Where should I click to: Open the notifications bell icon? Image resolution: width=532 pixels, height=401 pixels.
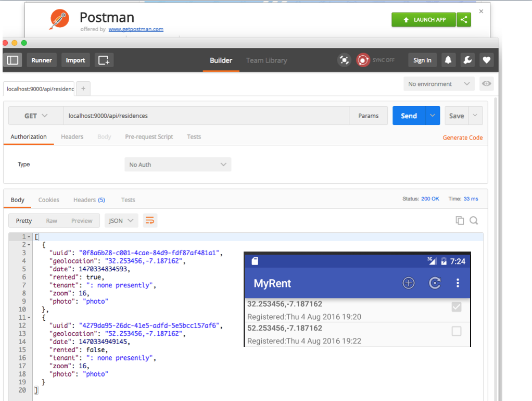click(x=448, y=60)
